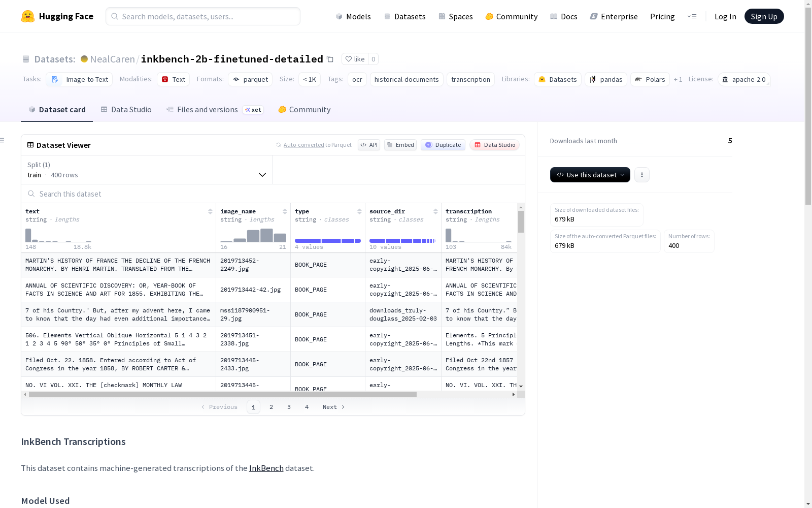Expand the train split dropdown
The image size is (812, 508).
click(x=147, y=170)
